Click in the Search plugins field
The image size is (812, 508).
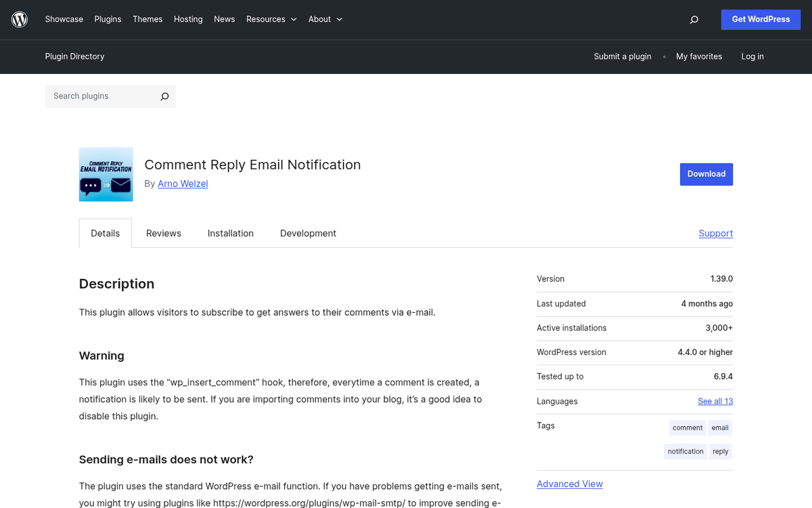click(x=101, y=96)
